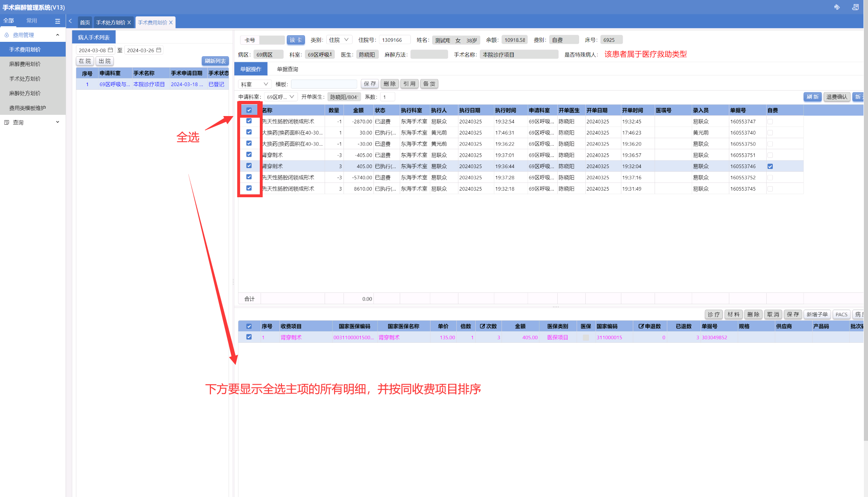Click the 查询 menu icon
Screen dimensions: 868x497
[7, 122]
